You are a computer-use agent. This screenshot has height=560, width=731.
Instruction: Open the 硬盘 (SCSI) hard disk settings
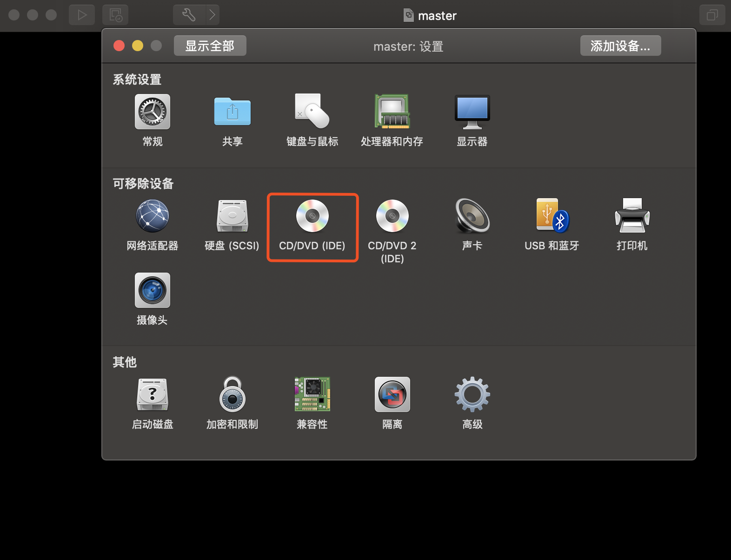click(232, 216)
